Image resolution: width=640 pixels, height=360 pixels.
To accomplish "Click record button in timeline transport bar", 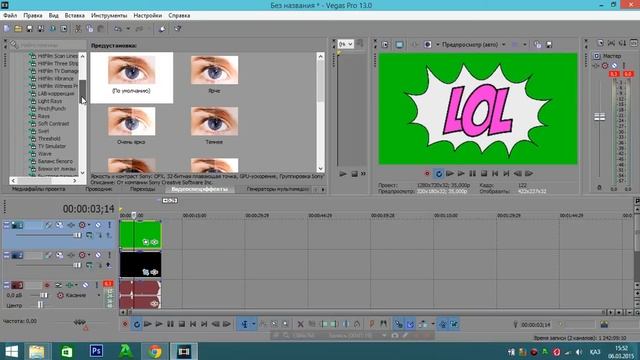I will 125,324.
